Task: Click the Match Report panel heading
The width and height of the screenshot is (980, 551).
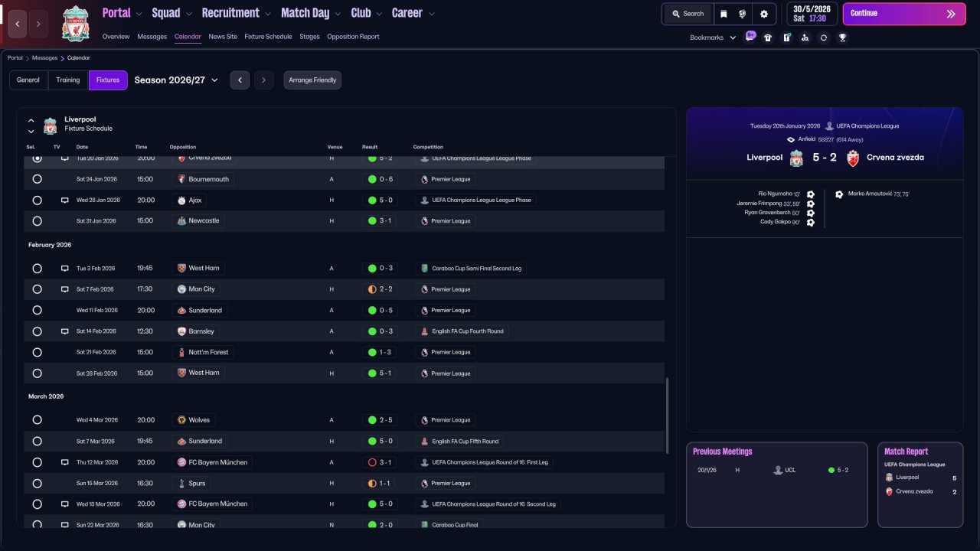Action: [906, 452]
